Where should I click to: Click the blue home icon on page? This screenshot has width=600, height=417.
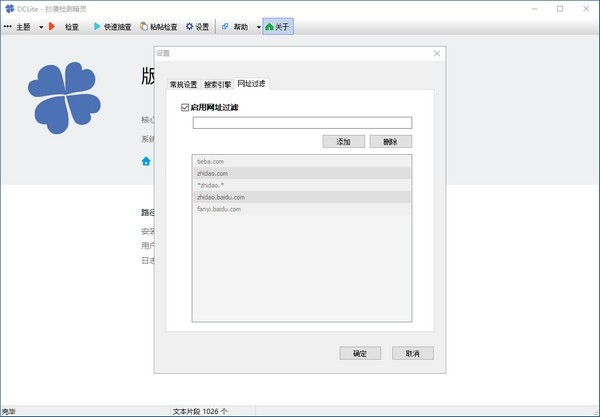pyautogui.click(x=146, y=160)
